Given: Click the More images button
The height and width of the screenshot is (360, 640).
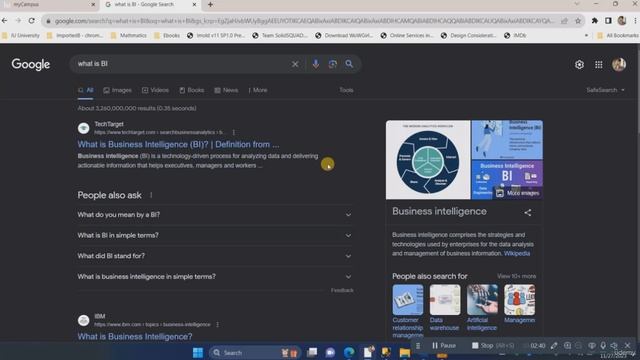Looking at the screenshot, I should click(518, 193).
